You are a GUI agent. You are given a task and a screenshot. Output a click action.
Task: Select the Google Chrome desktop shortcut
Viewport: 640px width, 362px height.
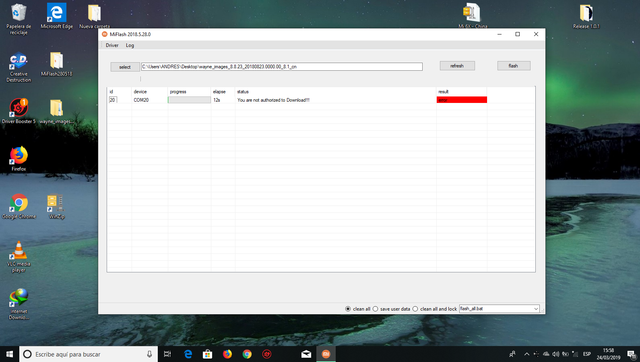[x=18, y=207]
